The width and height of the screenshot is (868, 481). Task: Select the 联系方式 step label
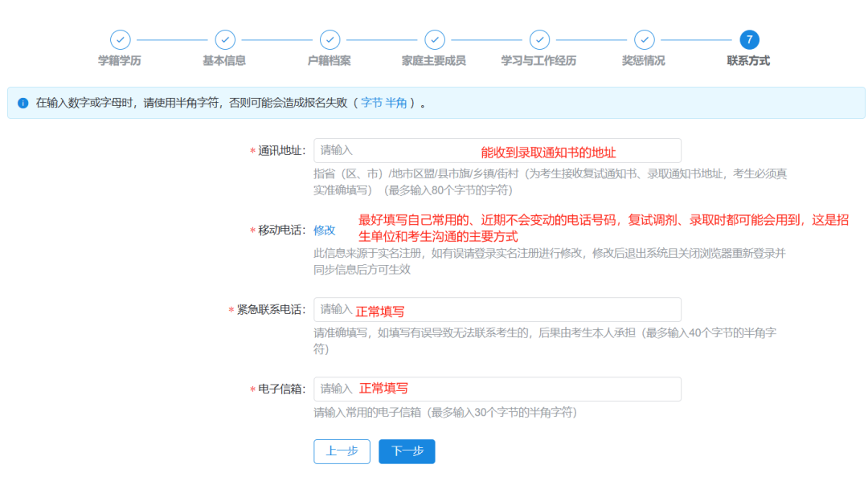tap(748, 61)
